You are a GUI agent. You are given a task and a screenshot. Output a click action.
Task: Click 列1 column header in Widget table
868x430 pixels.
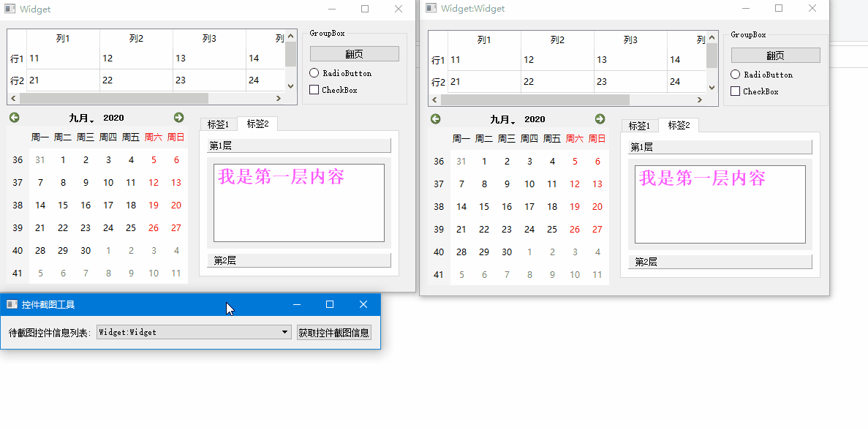pyautogui.click(x=63, y=38)
